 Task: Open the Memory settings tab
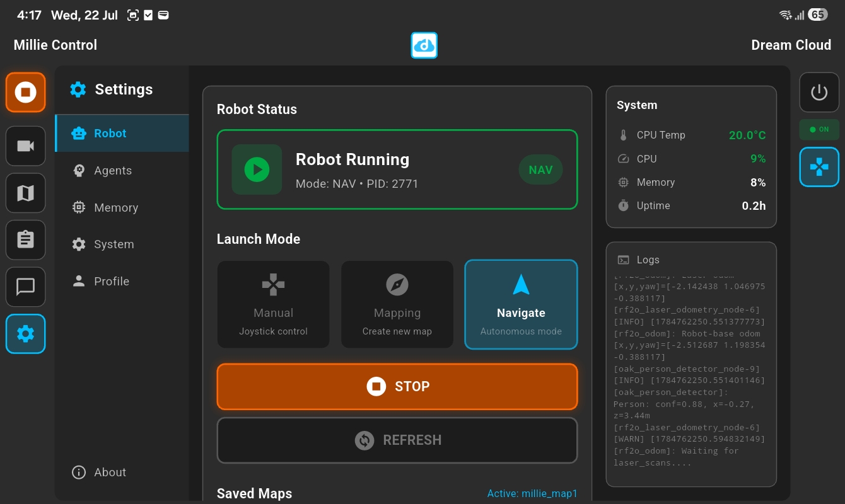coord(122,207)
